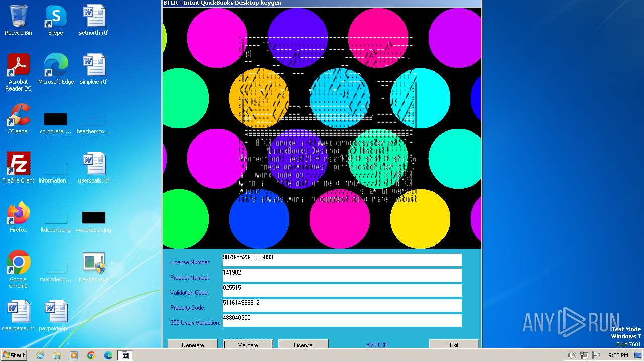Select the Firefox desktop icon

tap(18, 218)
